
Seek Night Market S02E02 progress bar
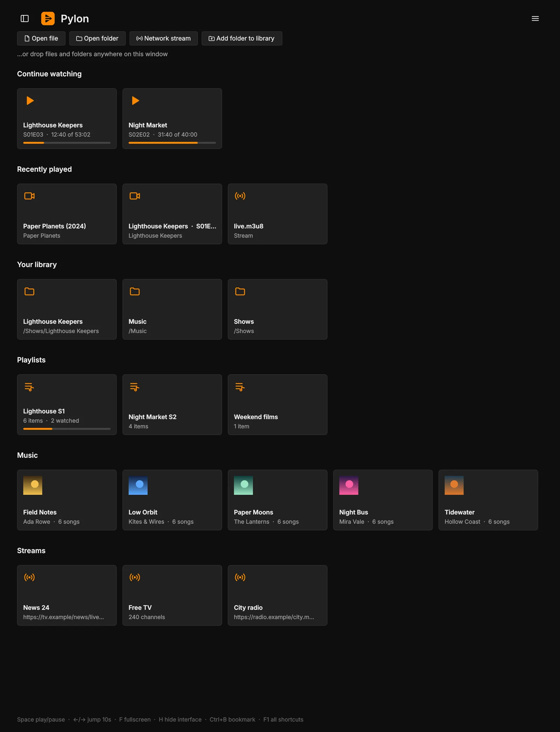(172, 143)
